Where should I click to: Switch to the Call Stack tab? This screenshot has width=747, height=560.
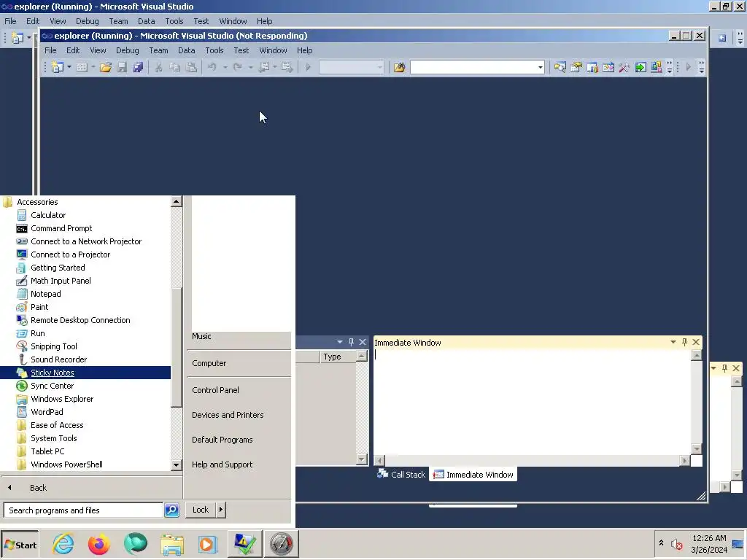[x=402, y=474]
